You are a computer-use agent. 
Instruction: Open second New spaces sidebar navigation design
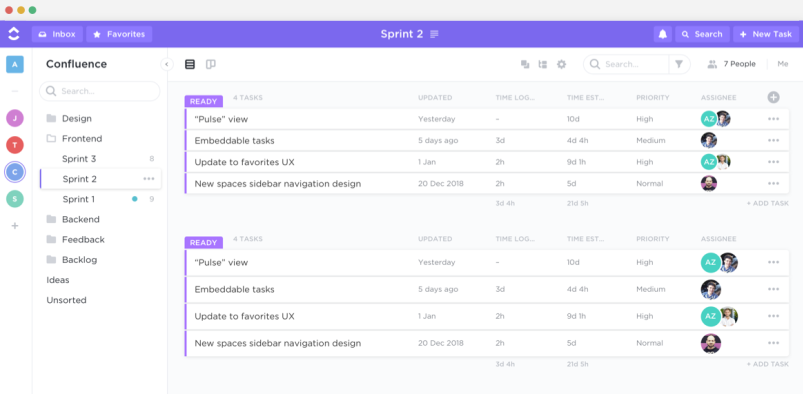click(278, 343)
